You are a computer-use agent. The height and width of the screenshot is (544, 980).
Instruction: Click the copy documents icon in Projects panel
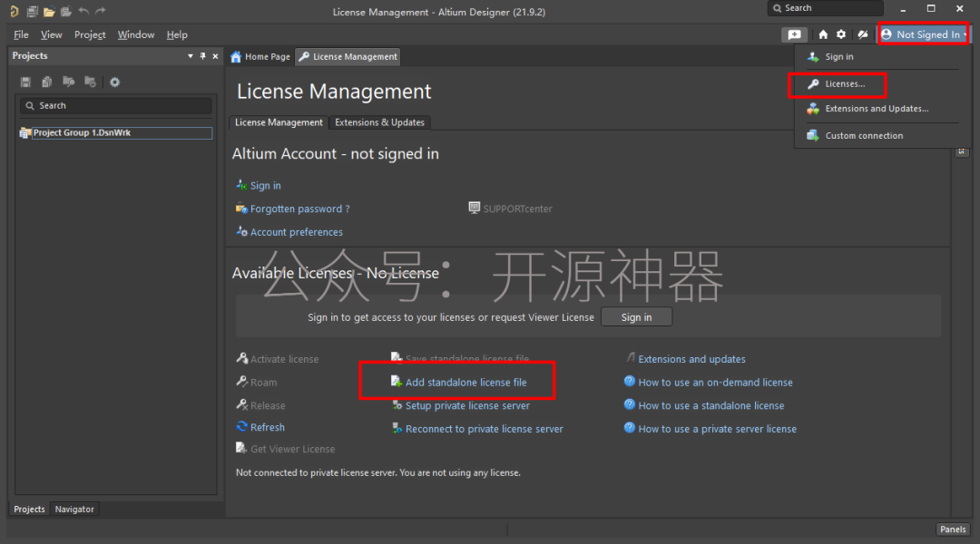tap(47, 82)
